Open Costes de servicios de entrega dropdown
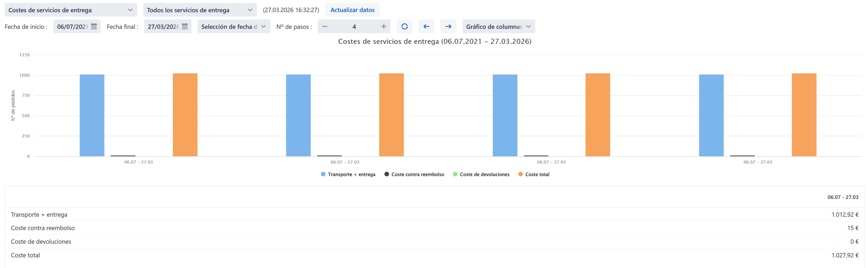This screenshot has height=268, width=868. pos(71,10)
